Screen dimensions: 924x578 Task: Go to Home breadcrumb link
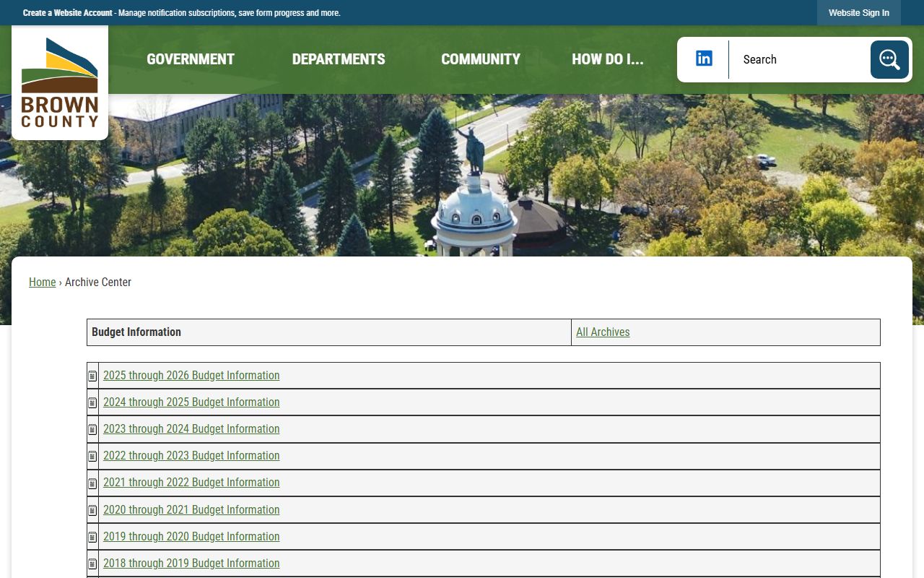pyautogui.click(x=42, y=282)
